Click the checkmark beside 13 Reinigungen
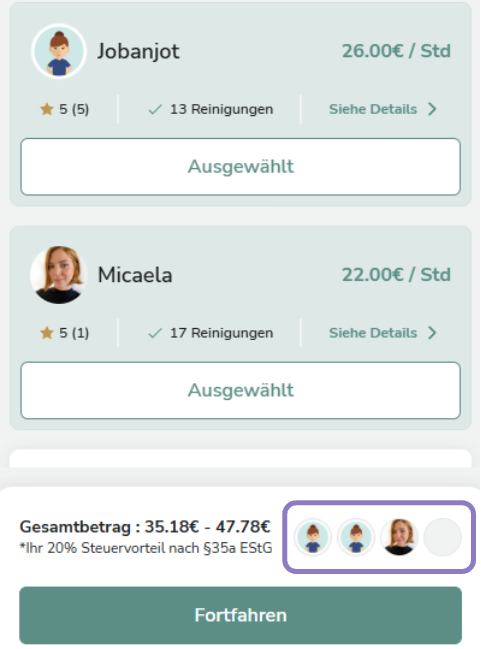This screenshot has height=649, width=481. 155,110
